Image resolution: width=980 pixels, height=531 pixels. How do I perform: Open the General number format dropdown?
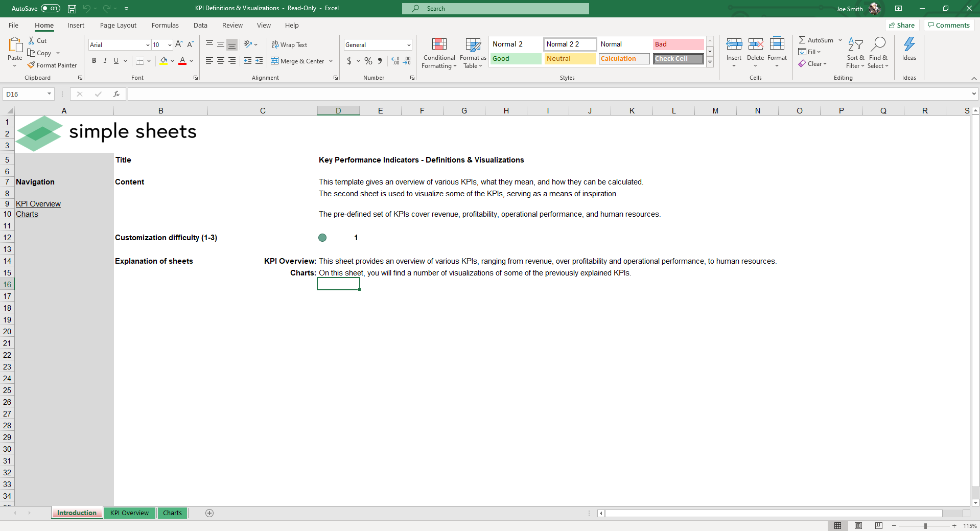[x=409, y=45]
